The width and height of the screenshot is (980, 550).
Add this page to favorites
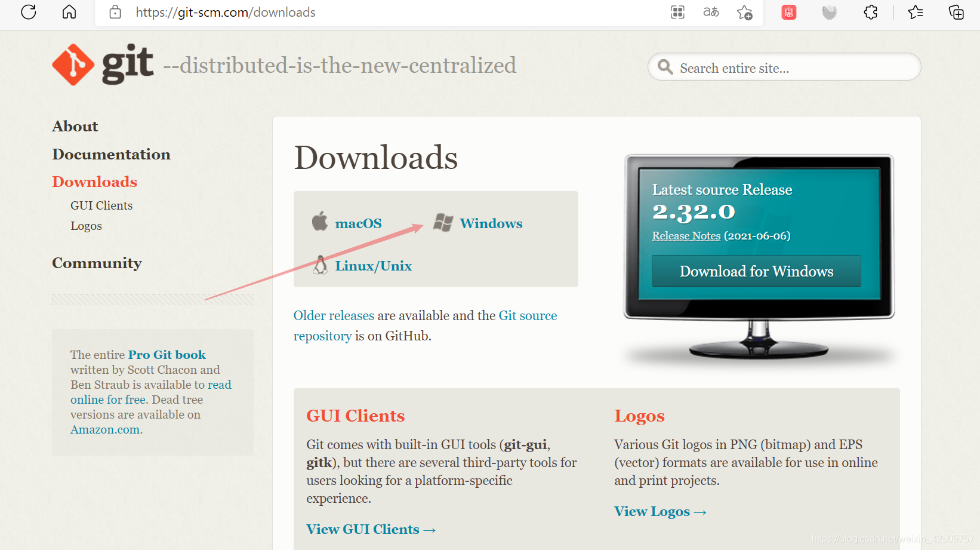pyautogui.click(x=744, y=13)
